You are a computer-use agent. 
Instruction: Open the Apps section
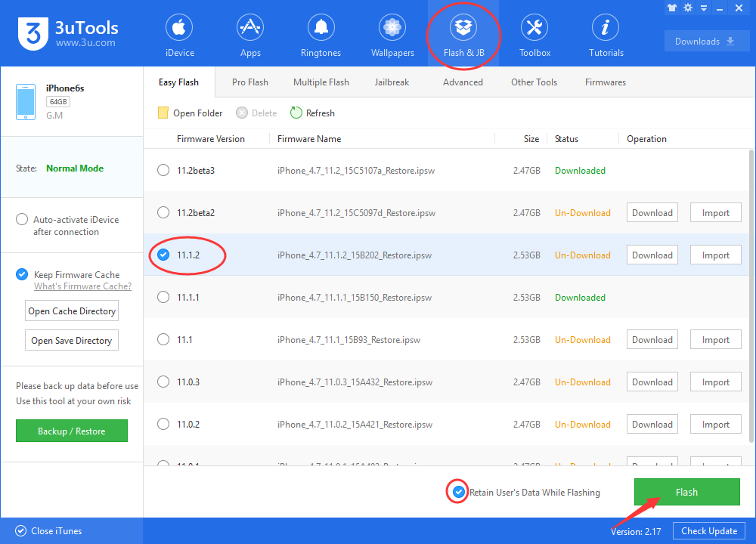coord(250,36)
